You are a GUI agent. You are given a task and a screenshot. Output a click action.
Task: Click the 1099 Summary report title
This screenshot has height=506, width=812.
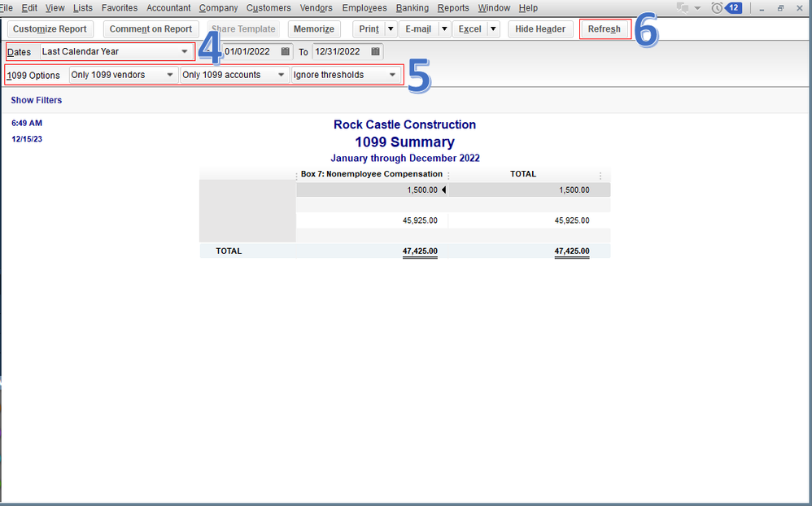tap(404, 142)
